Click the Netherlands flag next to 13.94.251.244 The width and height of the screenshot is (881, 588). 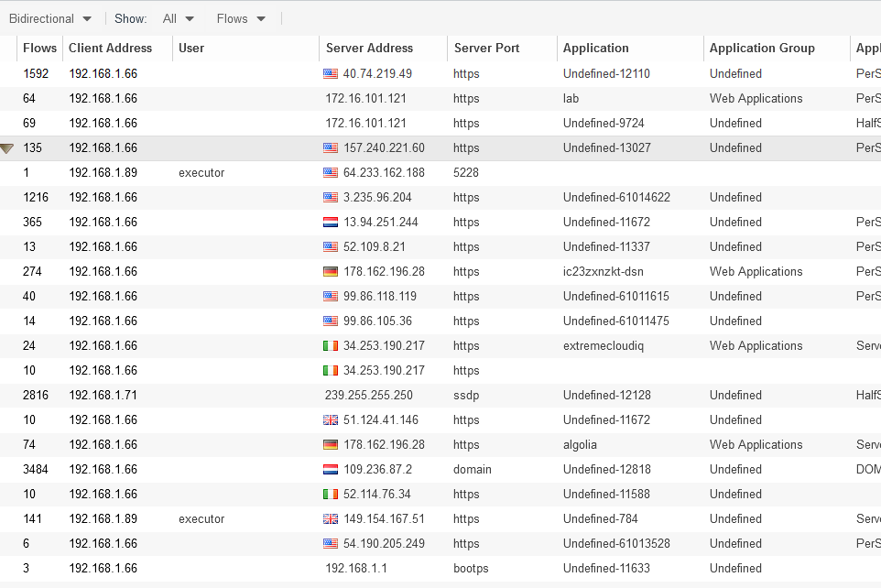click(x=331, y=223)
